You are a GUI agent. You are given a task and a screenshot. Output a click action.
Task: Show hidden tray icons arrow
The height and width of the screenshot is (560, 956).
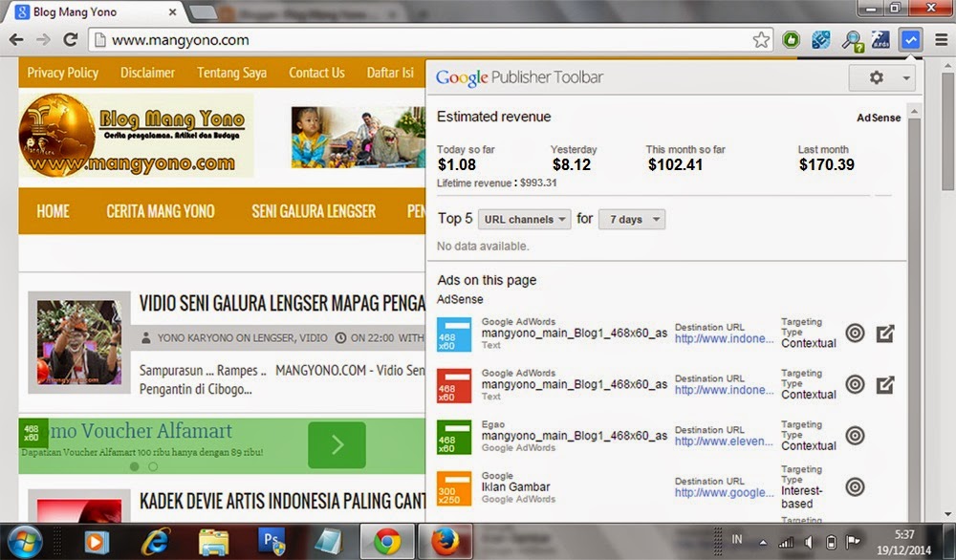point(763,543)
